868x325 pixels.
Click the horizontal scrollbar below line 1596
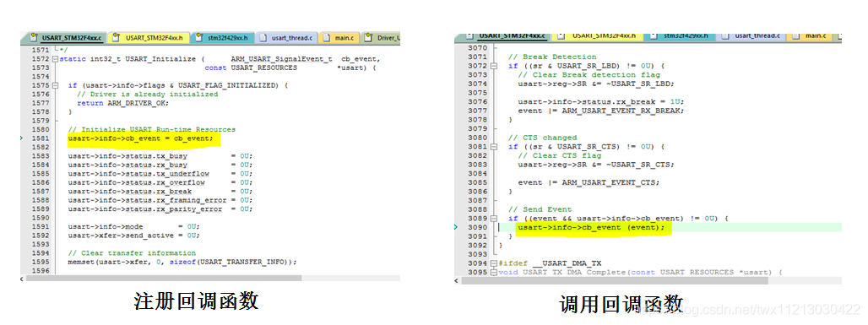[210, 278]
